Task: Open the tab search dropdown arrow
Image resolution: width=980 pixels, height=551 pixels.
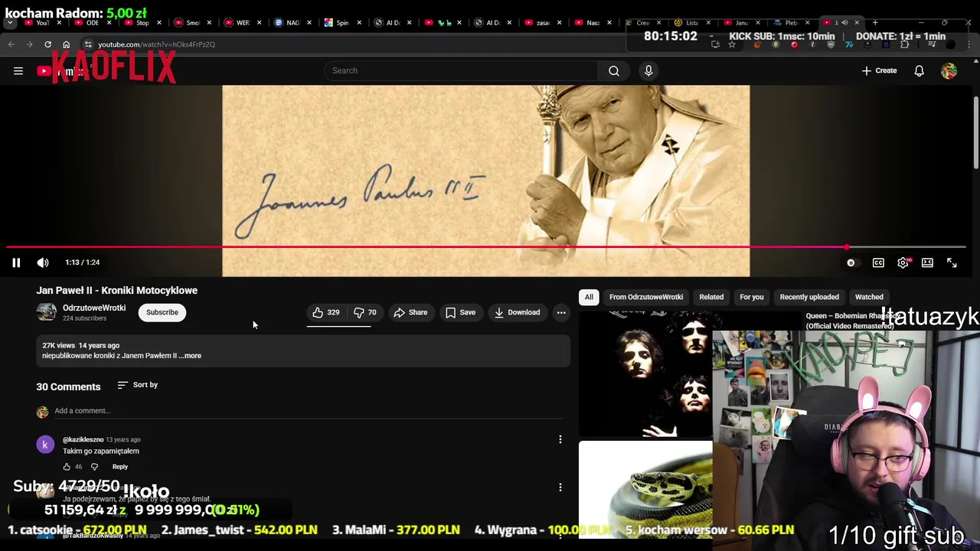Action: pyautogui.click(x=10, y=23)
